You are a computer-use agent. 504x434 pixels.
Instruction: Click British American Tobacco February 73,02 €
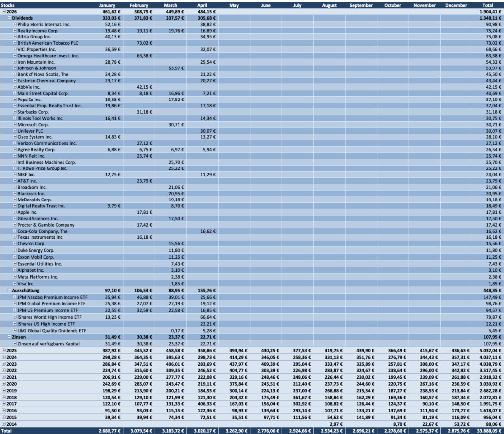(145, 43)
